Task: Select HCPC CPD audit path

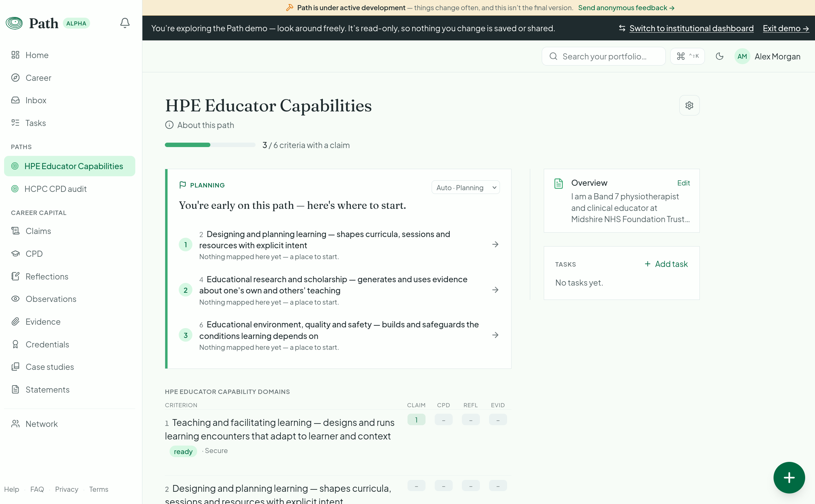Action: point(70,189)
